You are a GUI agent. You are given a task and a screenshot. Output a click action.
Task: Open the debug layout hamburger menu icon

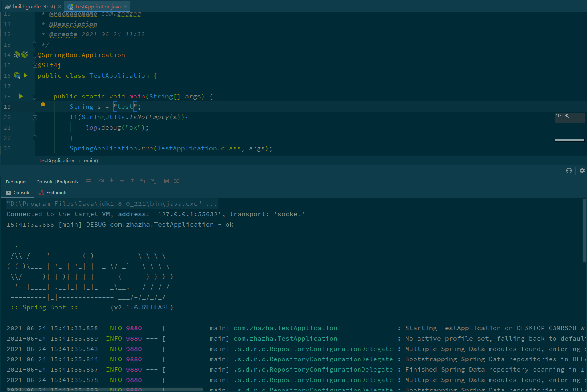(88, 181)
